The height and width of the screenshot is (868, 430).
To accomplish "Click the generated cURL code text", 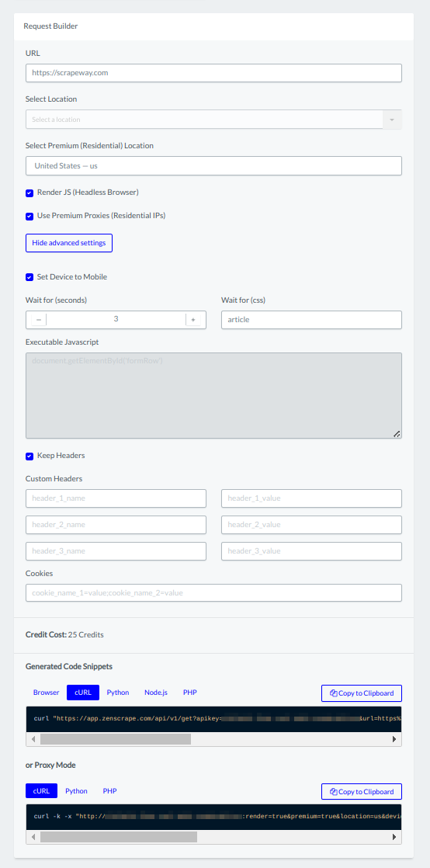I will (x=217, y=718).
